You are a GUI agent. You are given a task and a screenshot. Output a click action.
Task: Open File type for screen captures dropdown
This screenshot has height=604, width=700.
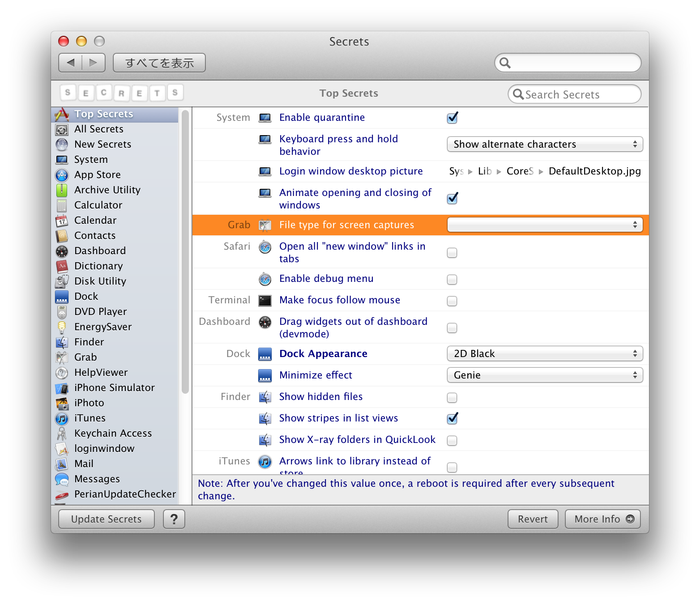pyautogui.click(x=545, y=225)
